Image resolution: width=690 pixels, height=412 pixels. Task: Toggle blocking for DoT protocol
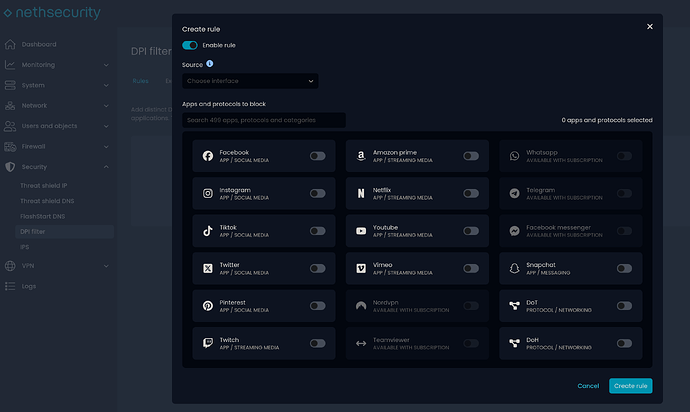(624, 305)
